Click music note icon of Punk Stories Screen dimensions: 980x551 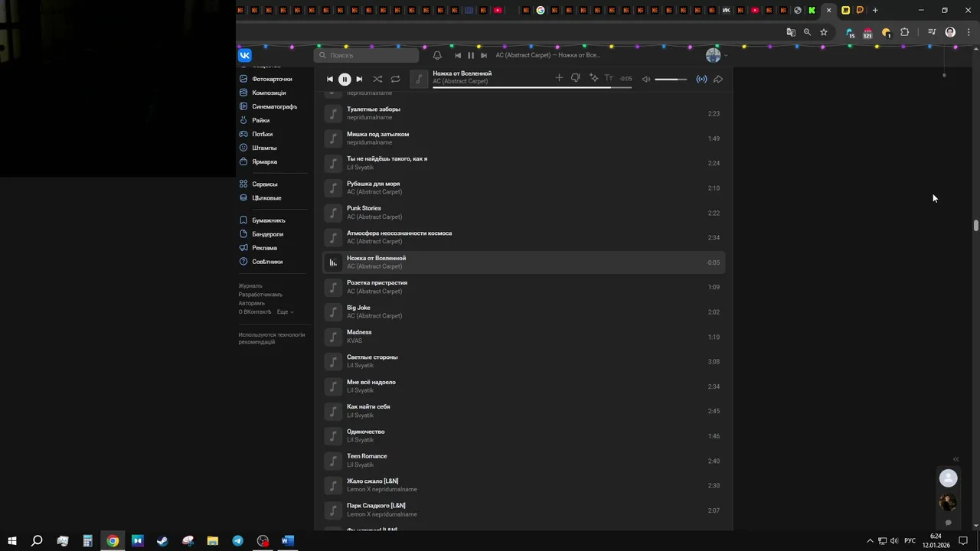[x=333, y=213]
